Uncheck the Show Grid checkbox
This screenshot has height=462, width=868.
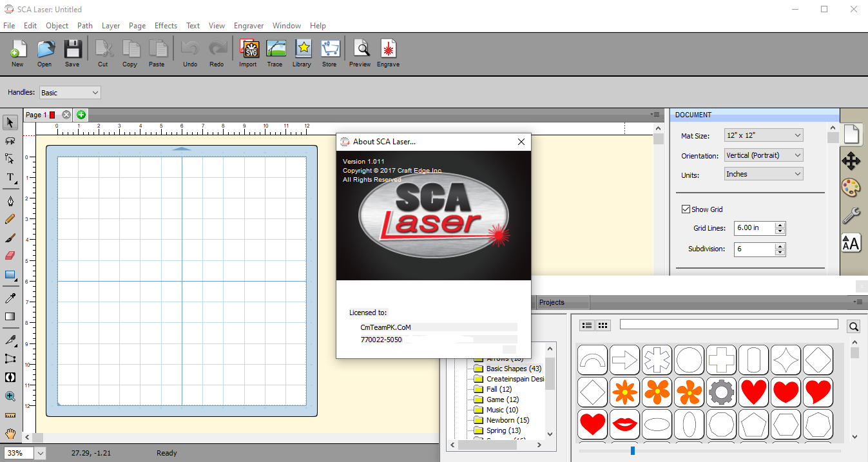coord(686,209)
